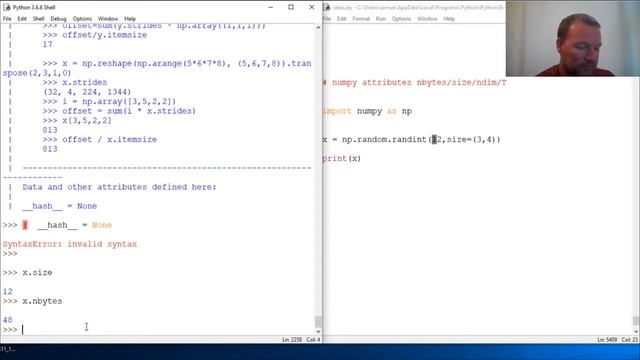The image size is (640, 360).
Task: Open the Window menu in Python Shell
Action: tap(108, 19)
